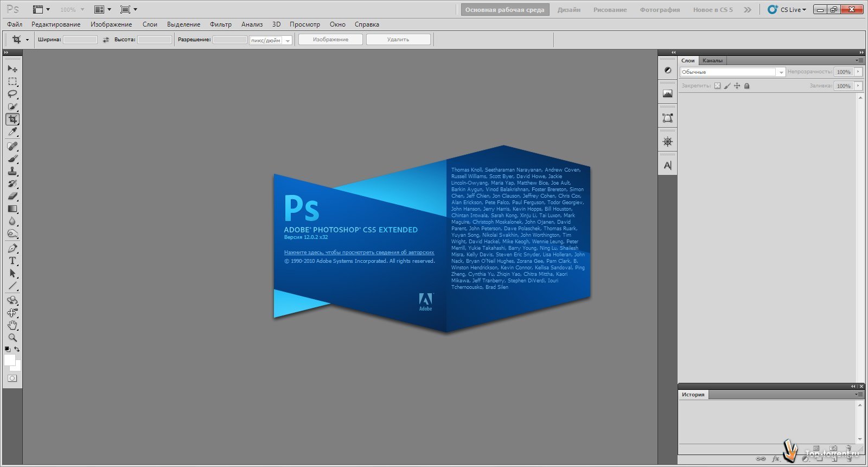
Task: Swap width and height values
Action: click(x=106, y=40)
